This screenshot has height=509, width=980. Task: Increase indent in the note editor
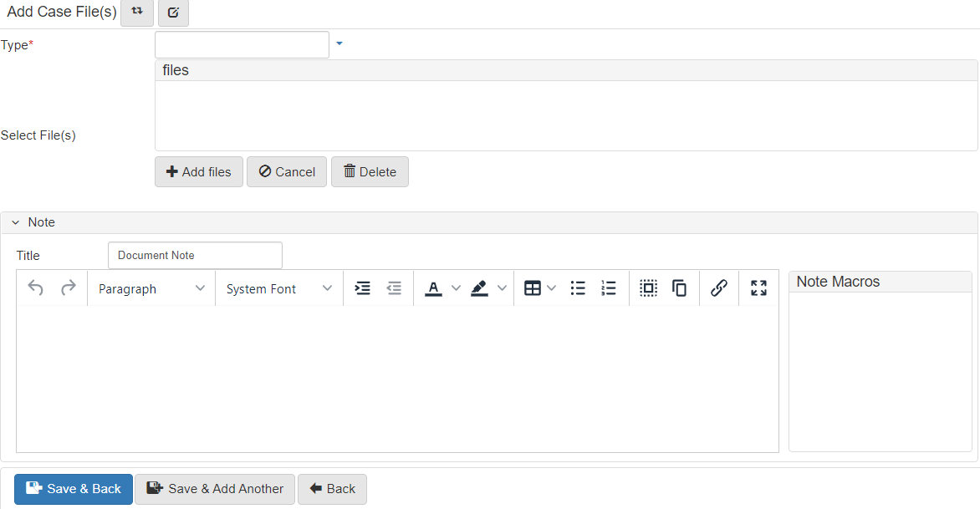(x=362, y=288)
